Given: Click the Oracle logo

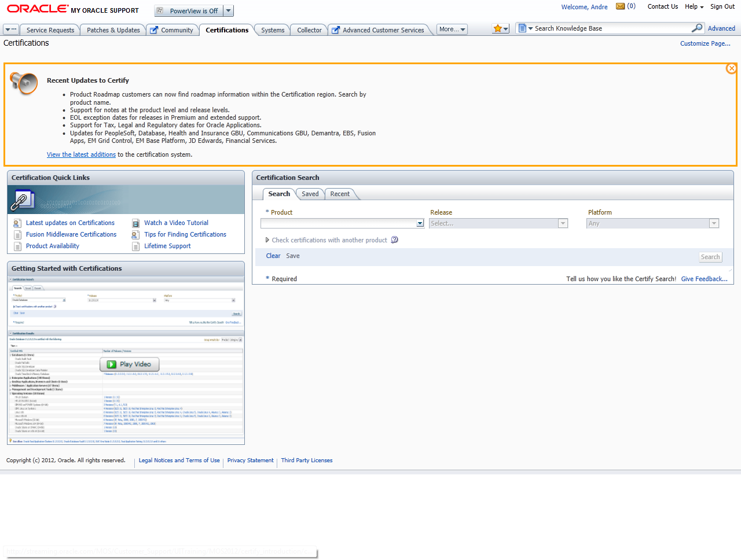Looking at the screenshot, I should pyautogui.click(x=38, y=9).
